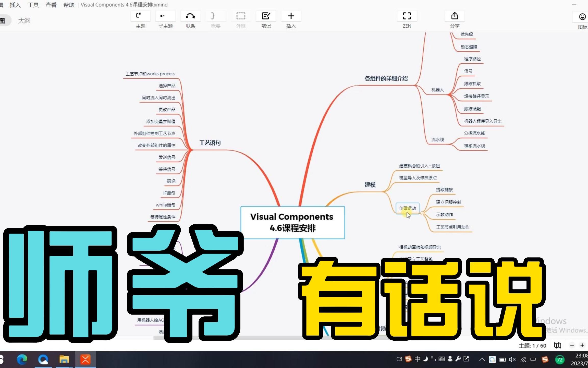Enter ZEN full-screen mode

click(407, 19)
